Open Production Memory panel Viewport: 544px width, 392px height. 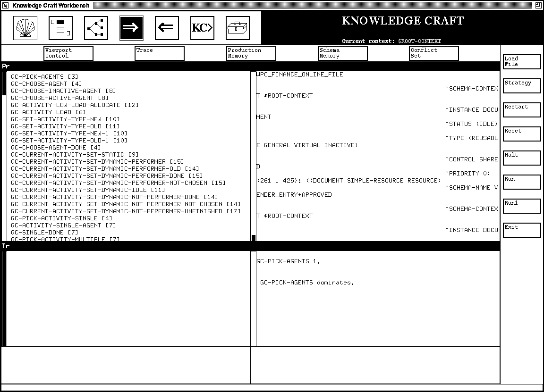point(250,53)
